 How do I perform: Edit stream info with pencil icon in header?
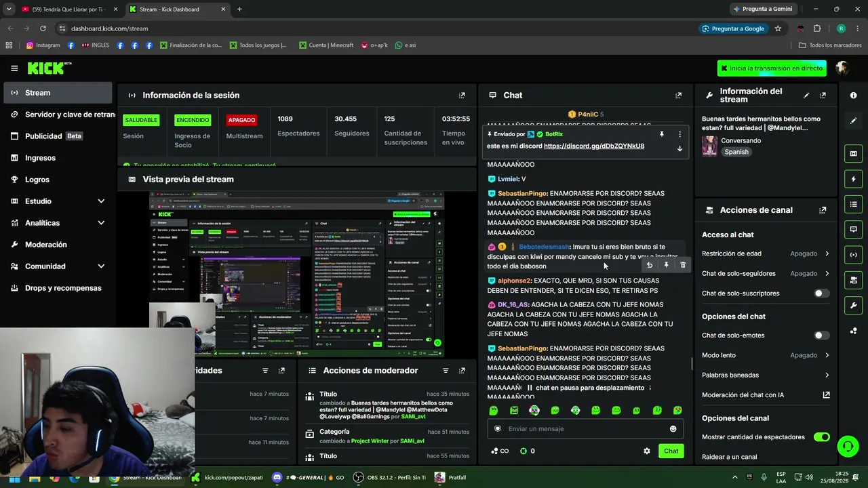(x=806, y=96)
